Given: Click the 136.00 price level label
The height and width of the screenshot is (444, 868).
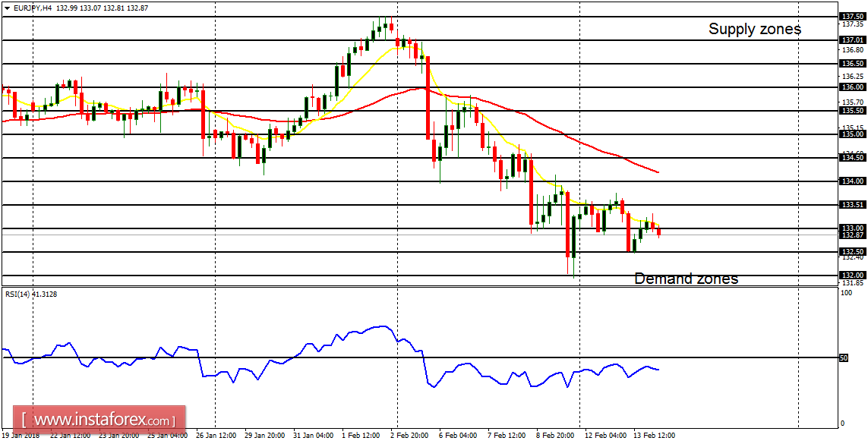Looking at the screenshot, I should tap(852, 87).
